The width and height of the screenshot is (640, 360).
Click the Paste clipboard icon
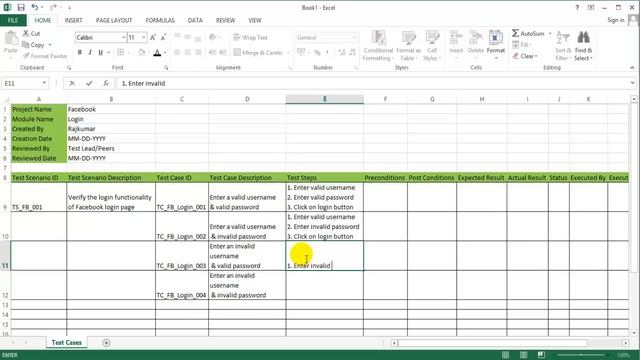pos(11,39)
